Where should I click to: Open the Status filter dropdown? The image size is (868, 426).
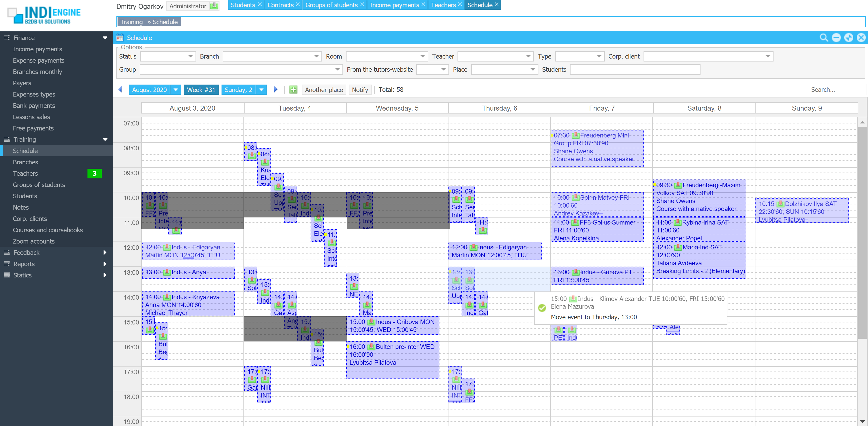point(190,56)
